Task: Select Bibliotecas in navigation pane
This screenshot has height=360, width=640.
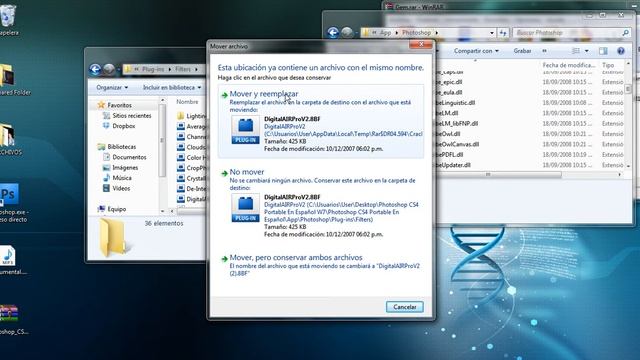Action: tap(121, 147)
